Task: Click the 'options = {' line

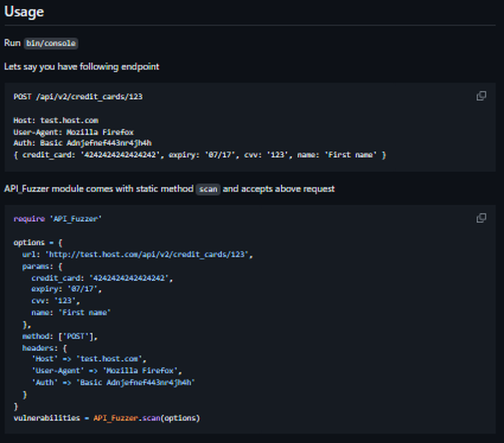Action: tap(38, 242)
